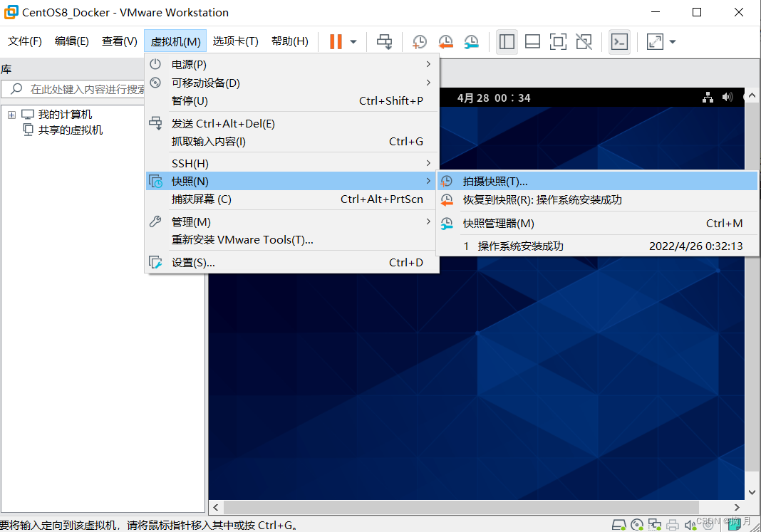Click guest clock 4月28 00:34
Image resolution: width=761 pixels, height=532 pixels.
[494, 98]
